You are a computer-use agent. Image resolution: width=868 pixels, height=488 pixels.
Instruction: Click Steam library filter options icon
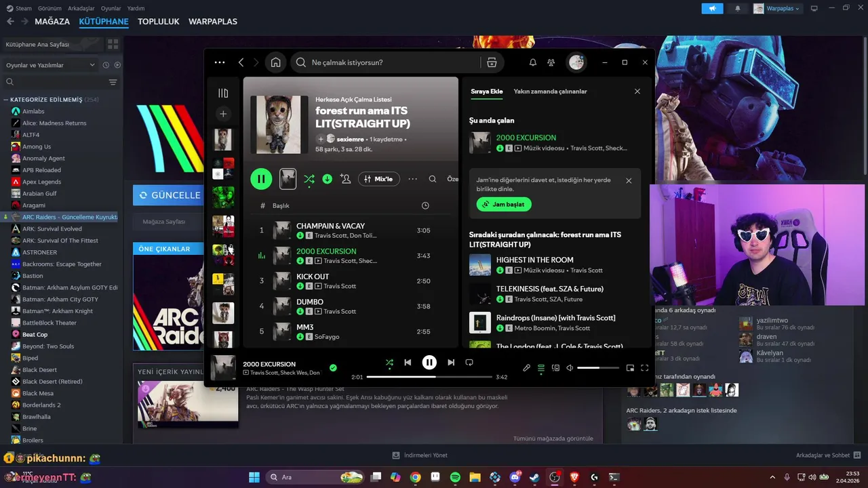[113, 82]
